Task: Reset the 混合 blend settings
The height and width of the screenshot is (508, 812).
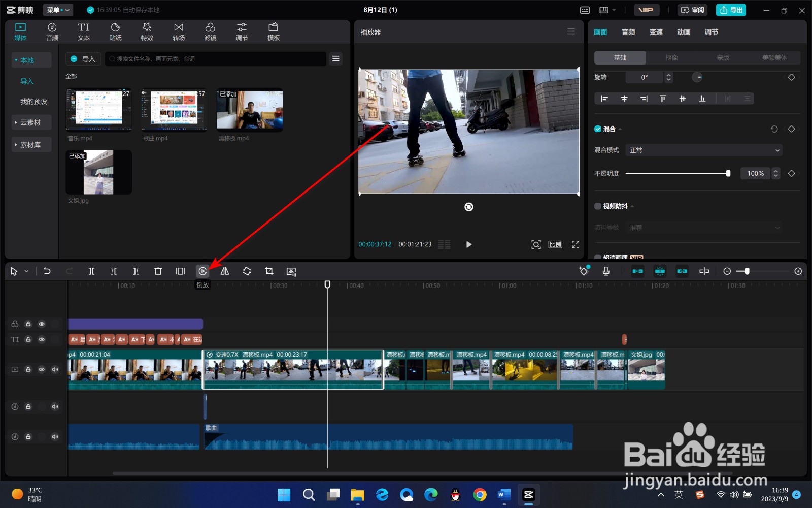Action: pyautogui.click(x=774, y=129)
